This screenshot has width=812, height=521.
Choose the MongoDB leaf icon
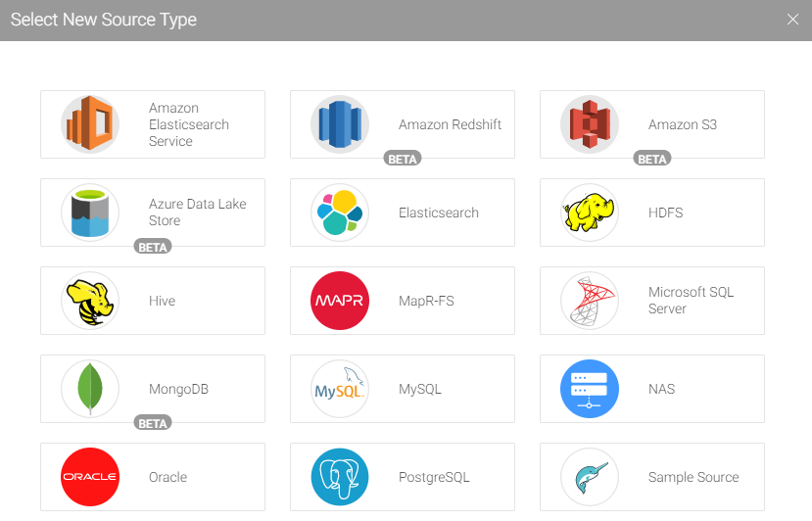click(x=90, y=389)
